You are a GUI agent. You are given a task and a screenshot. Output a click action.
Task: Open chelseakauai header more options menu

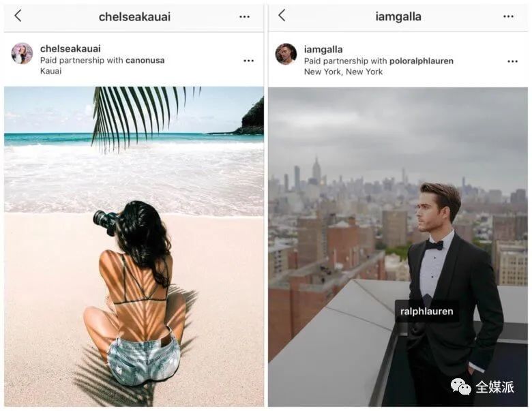point(244,16)
